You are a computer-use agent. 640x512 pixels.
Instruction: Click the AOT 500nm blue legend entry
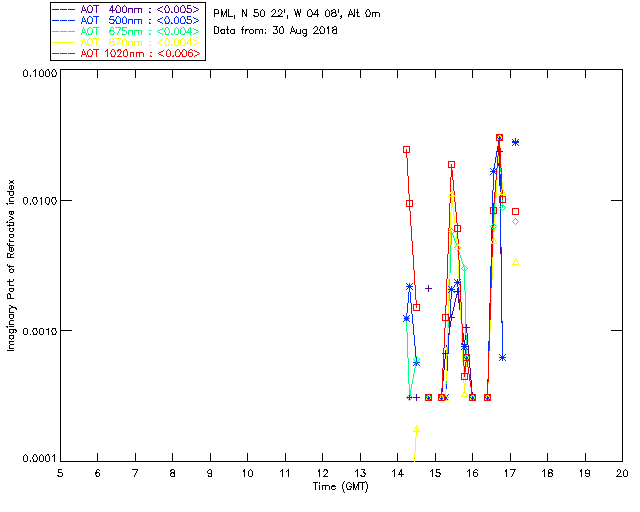(x=128, y=20)
